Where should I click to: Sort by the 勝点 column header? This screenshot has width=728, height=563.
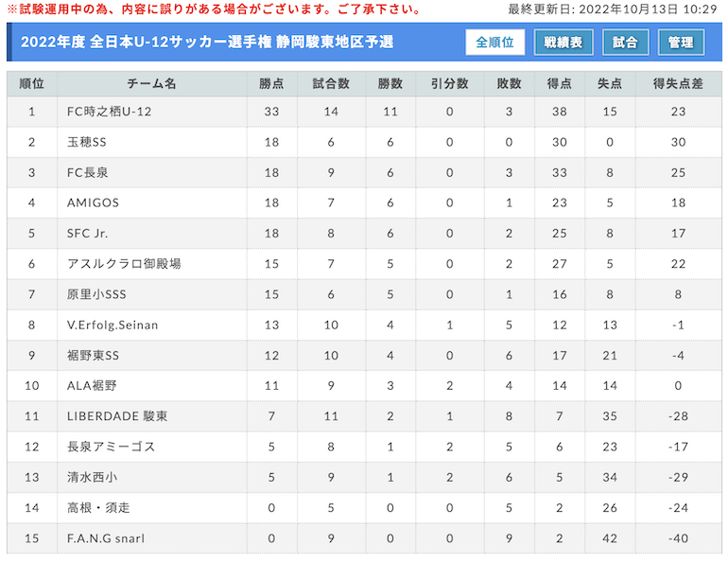click(x=271, y=83)
